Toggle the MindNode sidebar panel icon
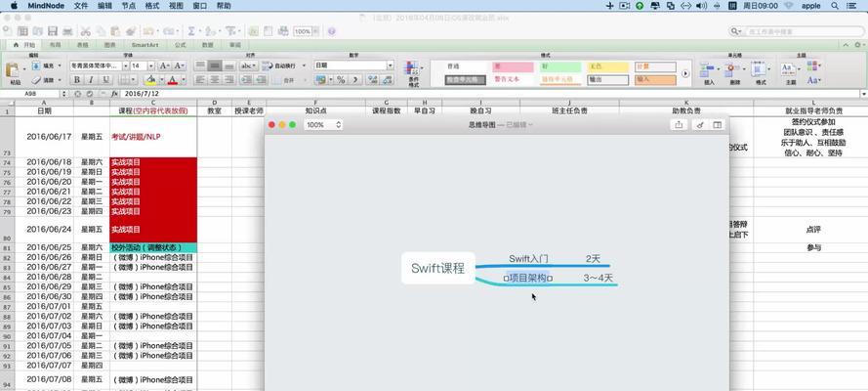 (x=717, y=125)
